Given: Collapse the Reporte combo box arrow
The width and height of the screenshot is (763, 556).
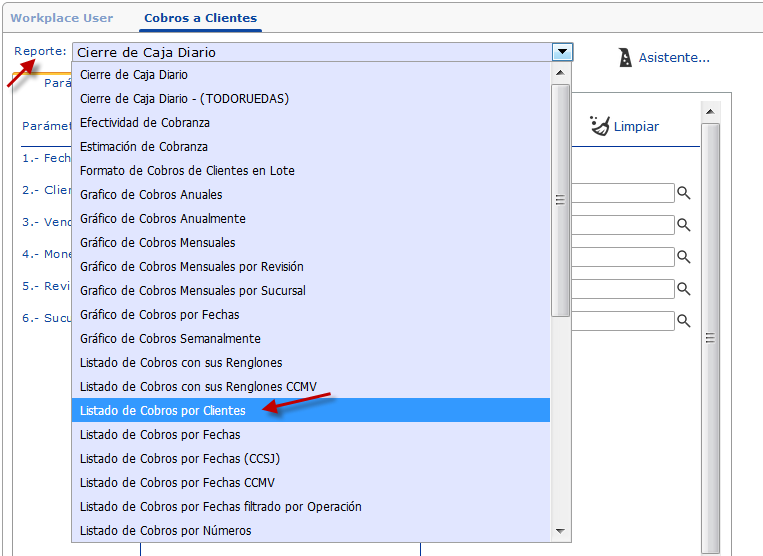Looking at the screenshot, I should coord(563,52).
